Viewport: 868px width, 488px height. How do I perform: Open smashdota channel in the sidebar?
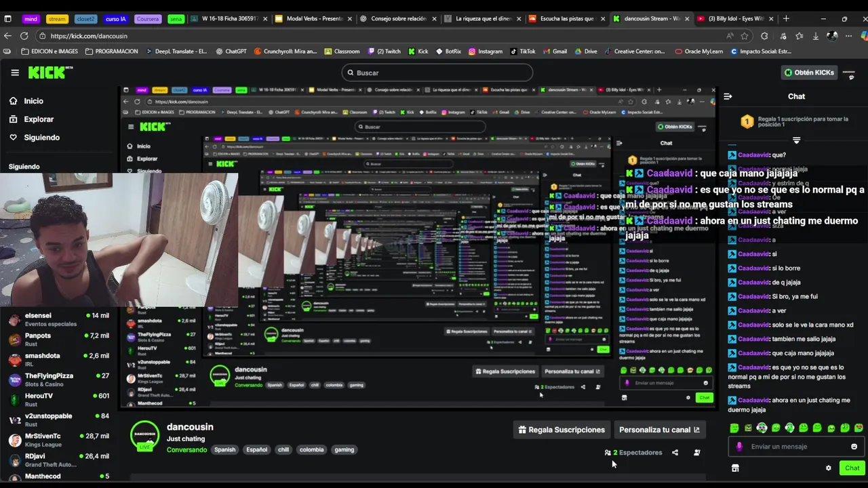pos(58,360)
